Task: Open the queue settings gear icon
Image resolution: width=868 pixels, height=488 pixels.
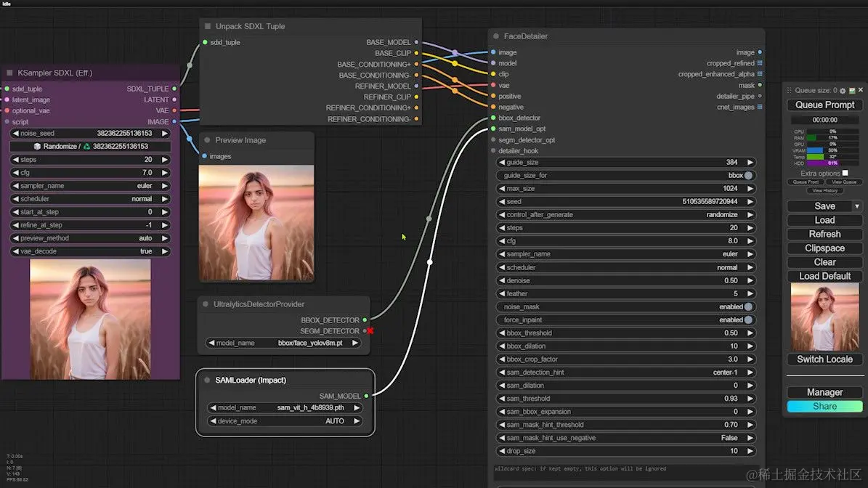Action: click(843, 90)
